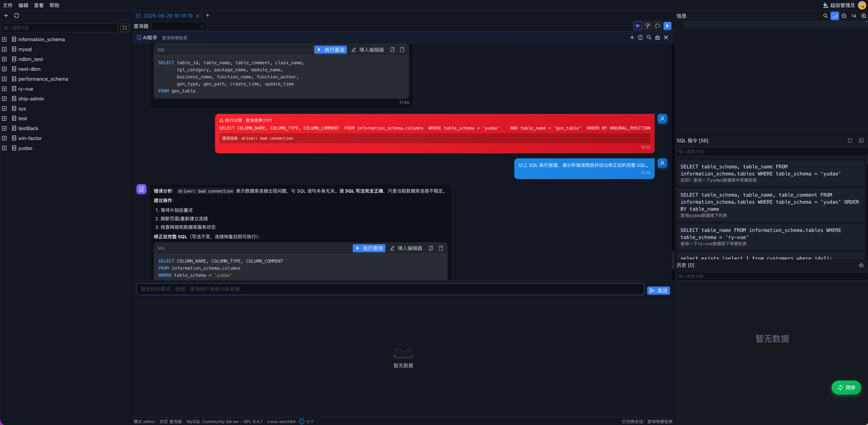Open the 超级管理员 user avatar menu
Screen dimensions: 868x425
point(862,5)
